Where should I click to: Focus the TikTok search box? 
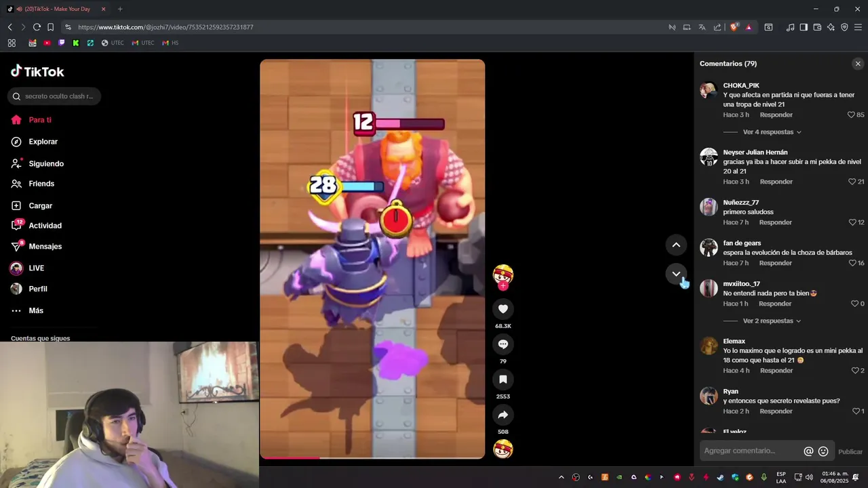(54, 96)
